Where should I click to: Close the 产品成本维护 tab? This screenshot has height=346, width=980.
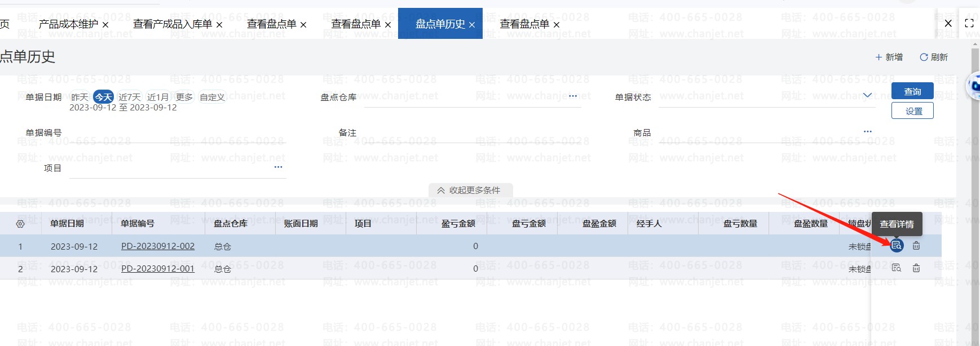coord(105,25)
